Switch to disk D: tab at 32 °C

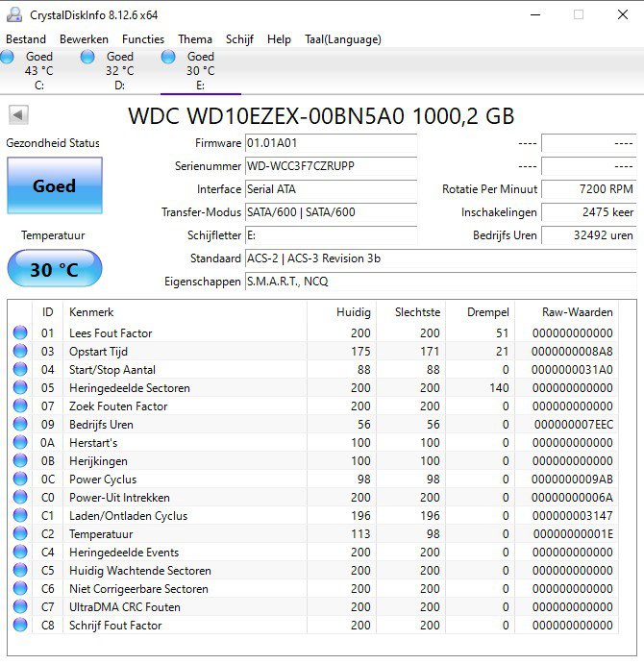tap(120, 71)
